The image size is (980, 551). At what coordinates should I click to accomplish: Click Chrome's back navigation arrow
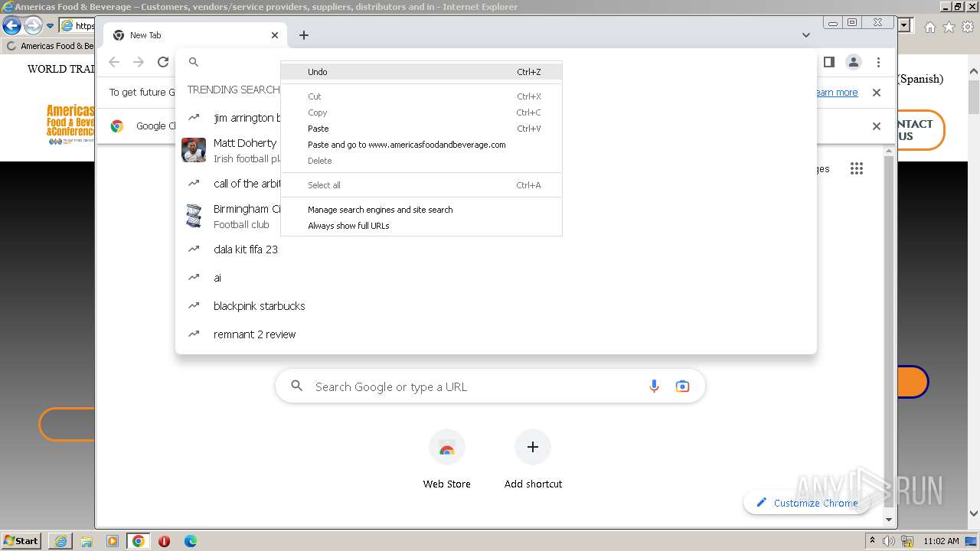[114, 62]
